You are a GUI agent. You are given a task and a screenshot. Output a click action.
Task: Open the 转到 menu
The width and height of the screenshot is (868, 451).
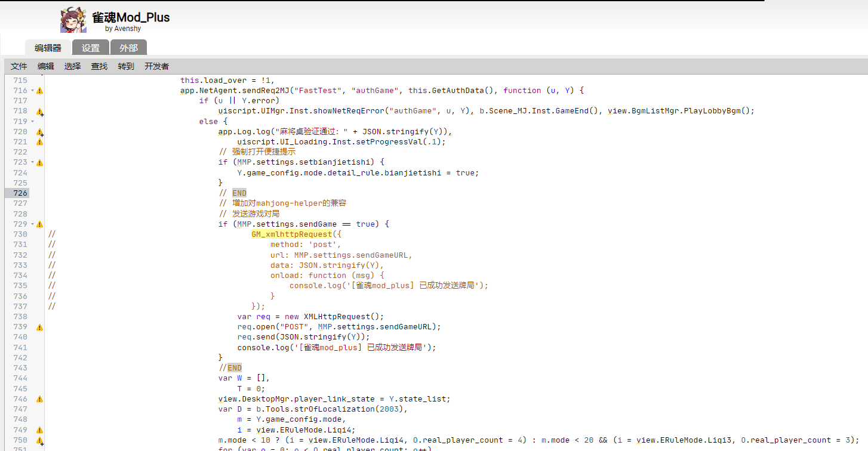126,66
